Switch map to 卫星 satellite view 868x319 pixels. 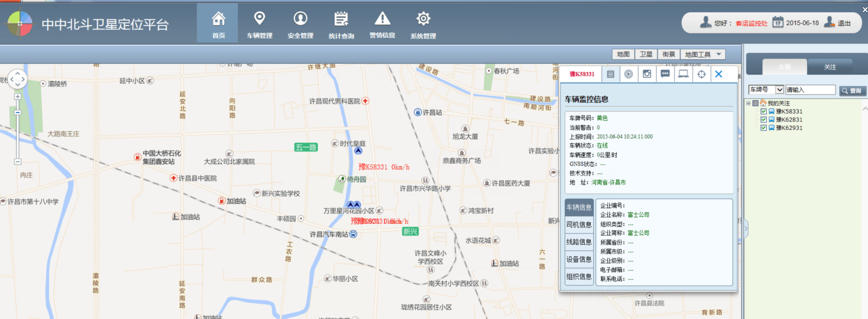pyautogui.click(x=646, y=54)
